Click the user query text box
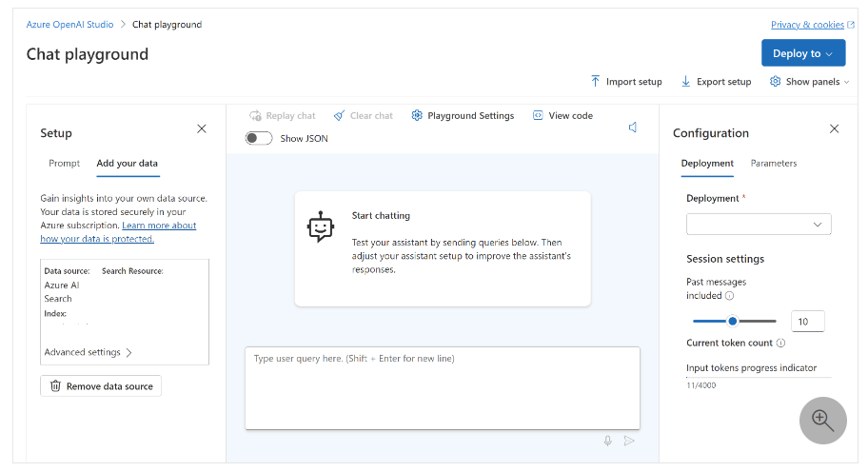This screenshot has height=472, width=868. [x=443, y=388]
